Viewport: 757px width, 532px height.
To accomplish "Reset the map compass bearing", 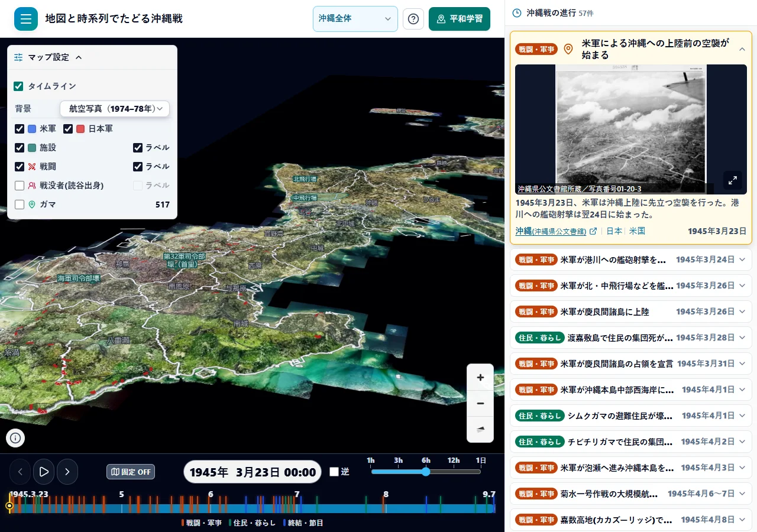I will pos(480,429).
